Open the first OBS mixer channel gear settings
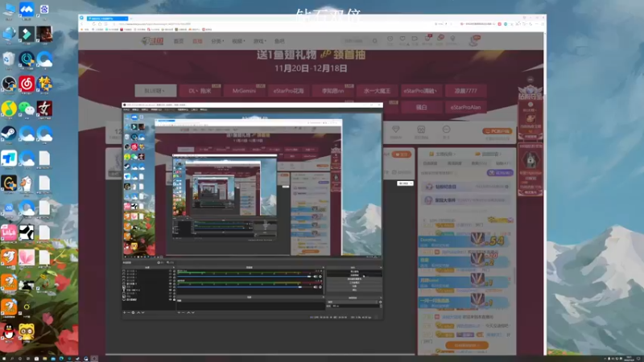This screenshot has width=644, height=362. (x=320, y=277)
